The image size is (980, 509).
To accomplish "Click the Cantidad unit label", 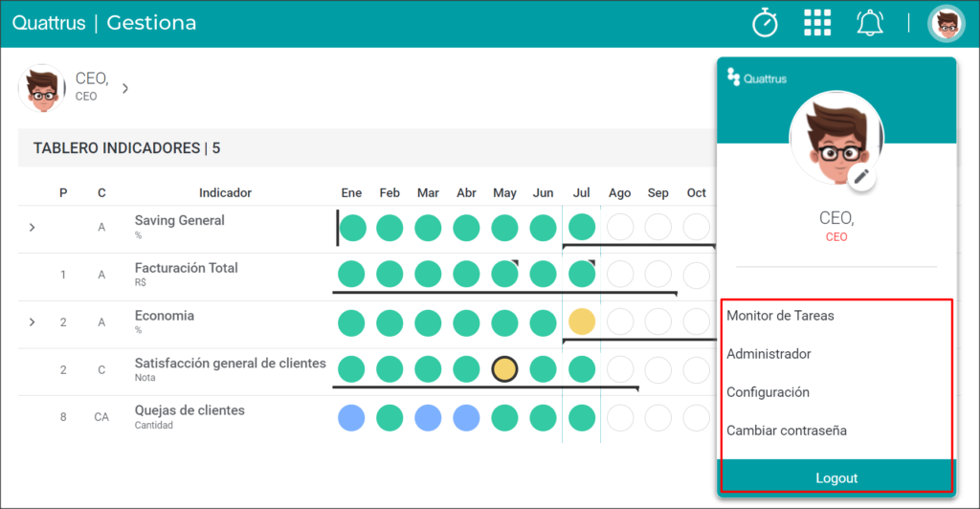I will (154, 426).
